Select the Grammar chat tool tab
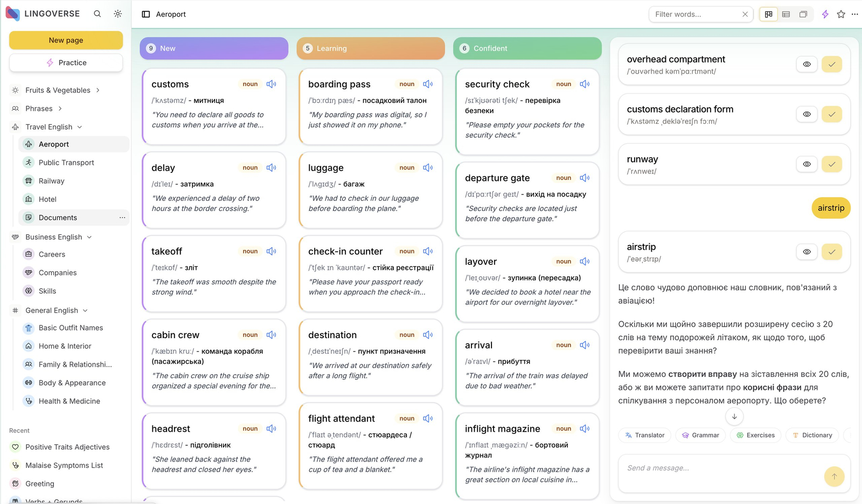 [x=700, y=435]
